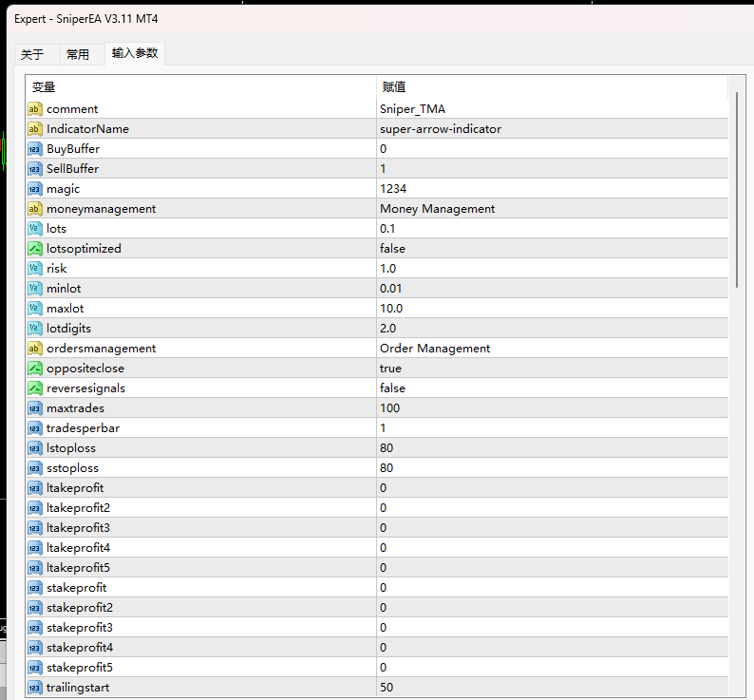Click the 变量 column header
The width and height of the screenshot is (754, 700).
tap(200, 87)
